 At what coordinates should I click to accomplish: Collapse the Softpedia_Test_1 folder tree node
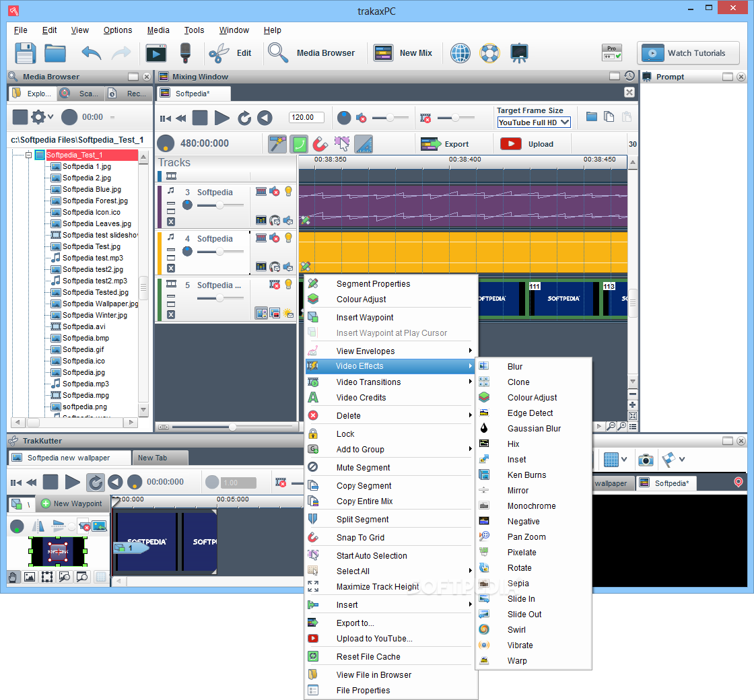pyautogui.click(x=28, y=155)
